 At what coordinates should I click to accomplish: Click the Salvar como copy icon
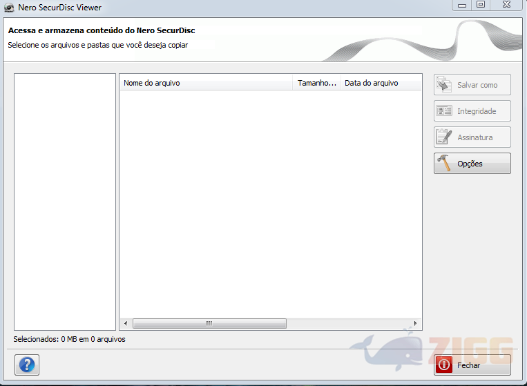point(444,85)
